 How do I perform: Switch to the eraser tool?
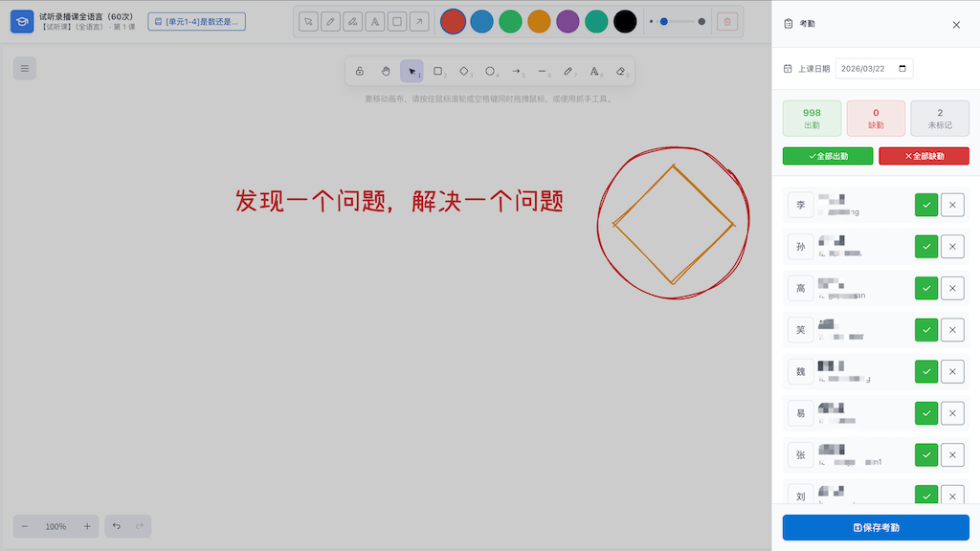621,71
